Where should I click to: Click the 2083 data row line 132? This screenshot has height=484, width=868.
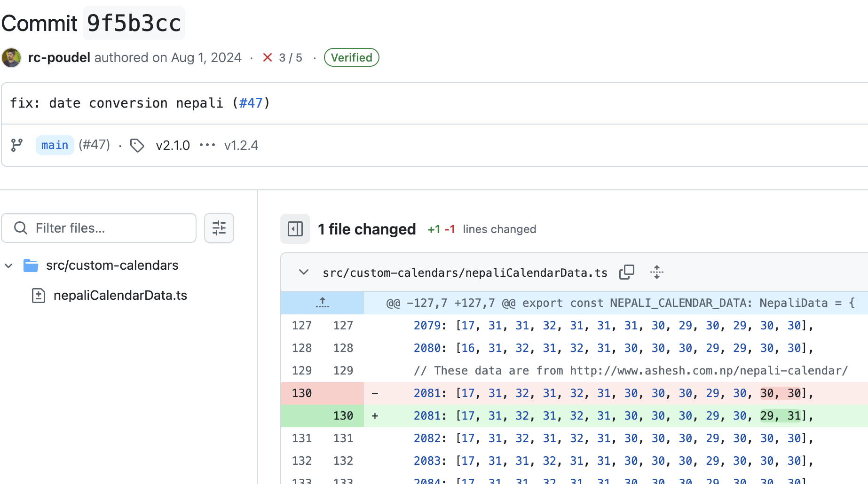click(613, 461)
